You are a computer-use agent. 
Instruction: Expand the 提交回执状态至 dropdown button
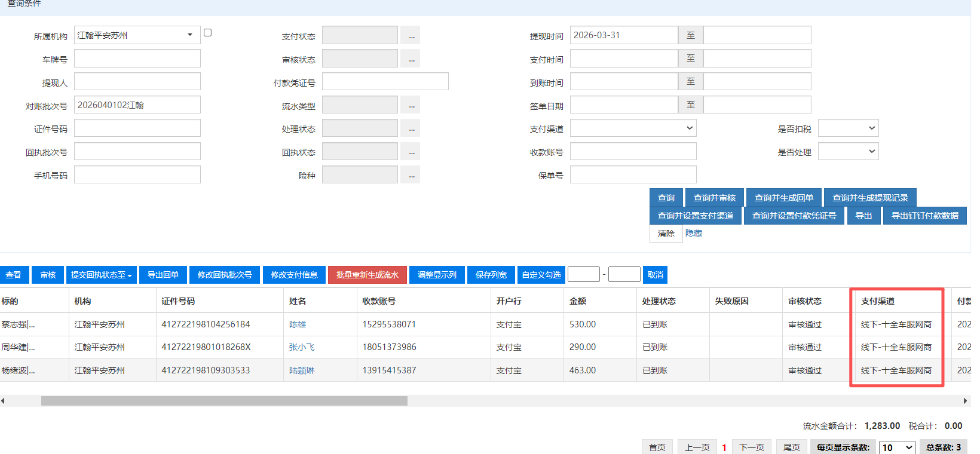101,275
